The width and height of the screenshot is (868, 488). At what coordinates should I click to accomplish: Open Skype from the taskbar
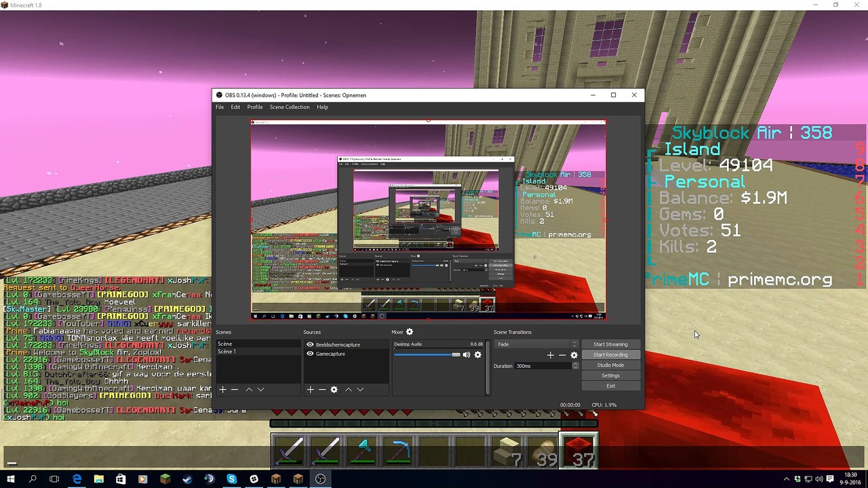[x=231, y=479]
